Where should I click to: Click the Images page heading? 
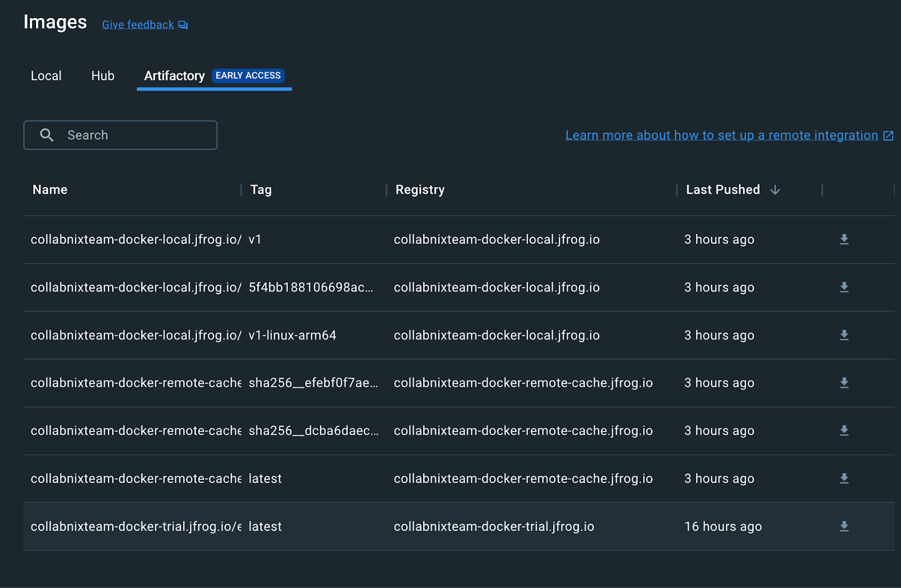[55, 22]
